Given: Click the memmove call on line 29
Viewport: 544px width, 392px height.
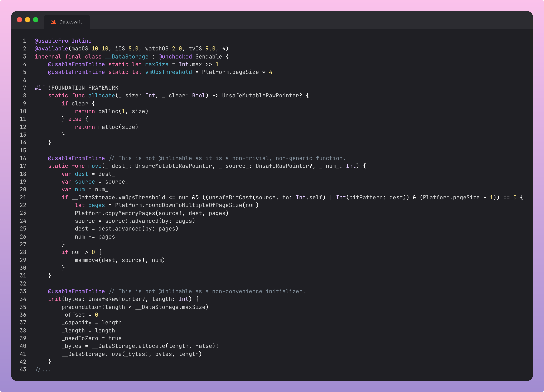Looking at the screenshot, I should [87, 260].
